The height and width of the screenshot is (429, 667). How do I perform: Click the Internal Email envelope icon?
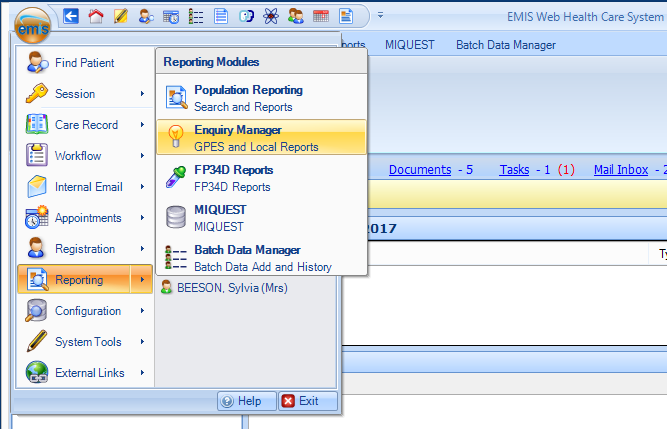pyautogui.click(x=37, y=186)
